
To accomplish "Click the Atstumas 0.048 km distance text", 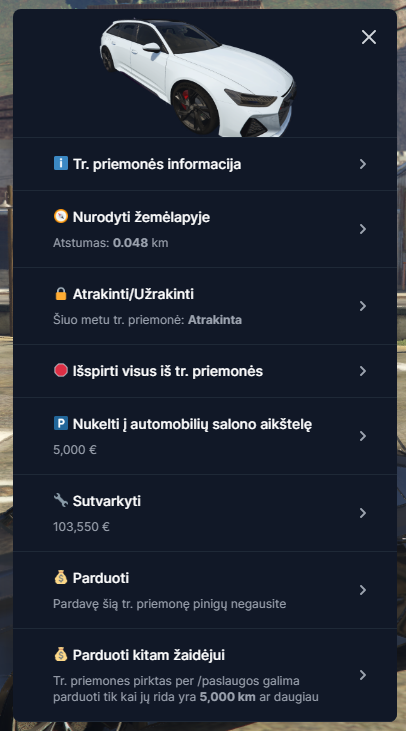I will tap(110, 243).
